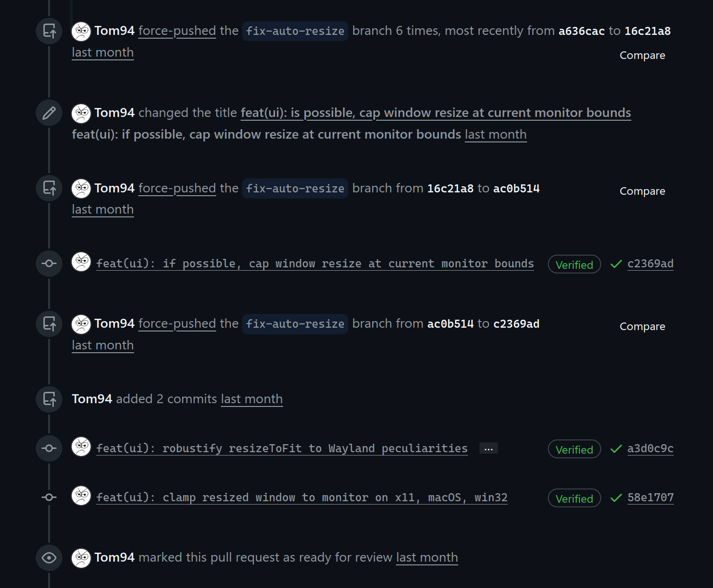Screen dimensions: 713x588
Task: Click commit icon beside c2369ad commit
Action: [x=49, y=264]
